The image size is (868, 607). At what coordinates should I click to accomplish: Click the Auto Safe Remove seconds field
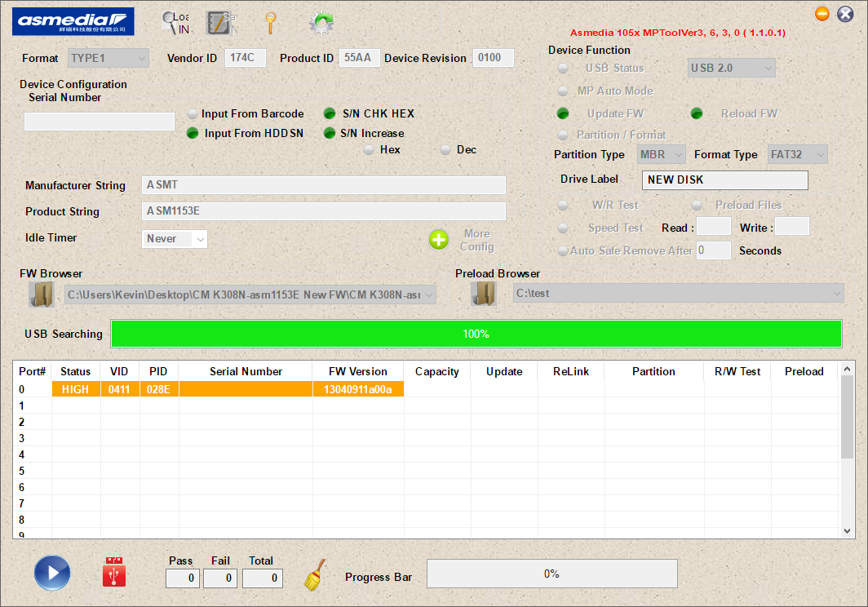pyautogui.click(x=714, y=250)
